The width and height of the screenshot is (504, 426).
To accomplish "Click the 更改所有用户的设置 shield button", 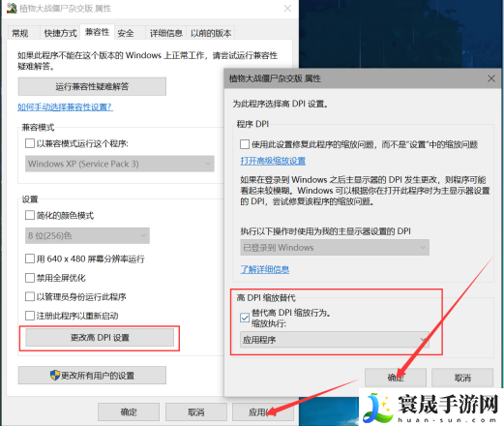I will point(92,376).
